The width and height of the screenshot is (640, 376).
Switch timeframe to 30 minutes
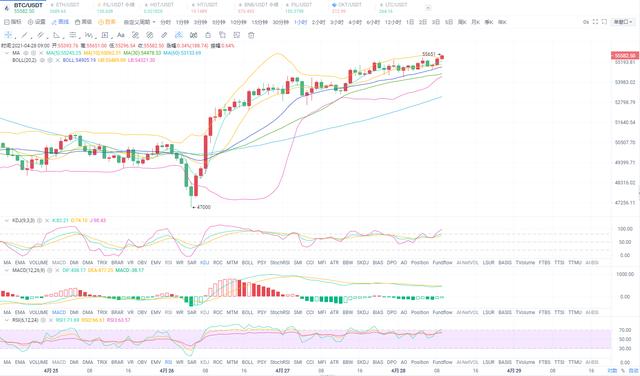click(x=280, y=22)
